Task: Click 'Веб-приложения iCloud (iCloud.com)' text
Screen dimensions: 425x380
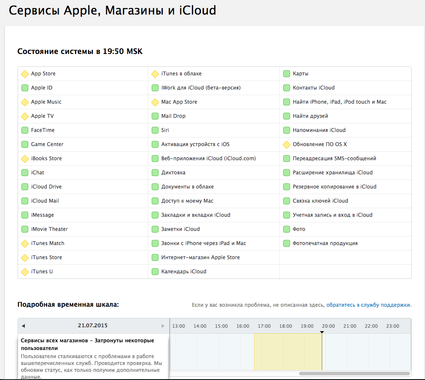Action: click(x=209, y=158)
